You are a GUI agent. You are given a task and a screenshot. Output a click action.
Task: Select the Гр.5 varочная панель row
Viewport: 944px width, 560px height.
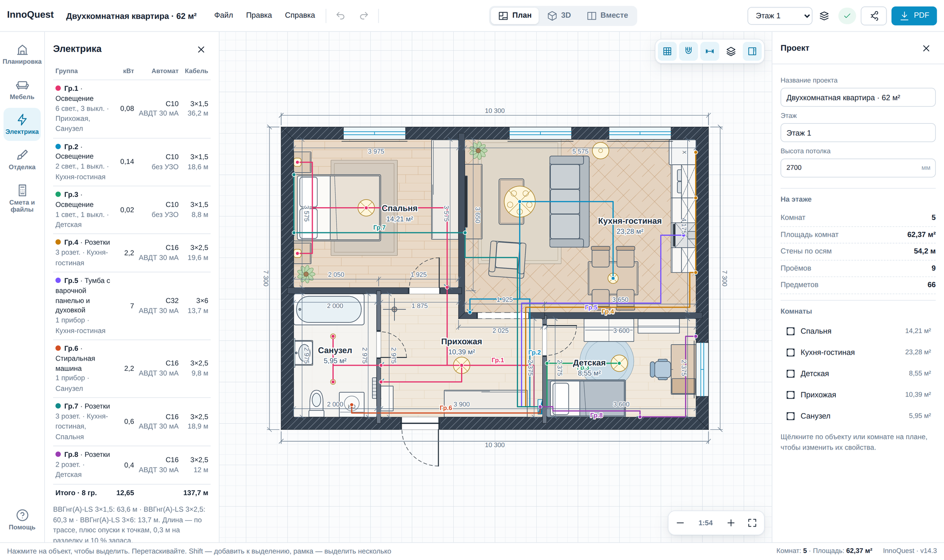(x=132, y=306)
